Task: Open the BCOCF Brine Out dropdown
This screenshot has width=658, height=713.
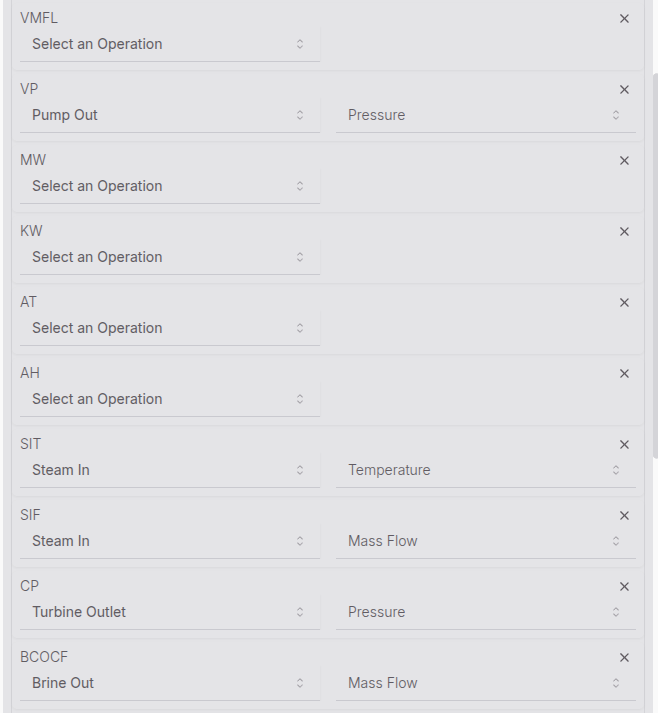Action: pos(169,684)
